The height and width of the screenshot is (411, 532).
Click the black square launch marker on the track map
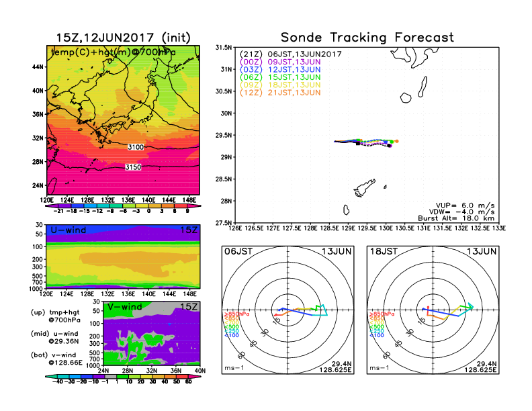[x=358, y=144]
